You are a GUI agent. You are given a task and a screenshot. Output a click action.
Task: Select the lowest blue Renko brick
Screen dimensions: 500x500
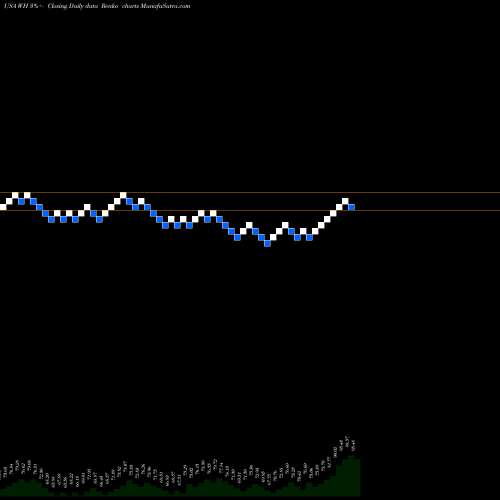pyautogui.click(x=267, y=243)
